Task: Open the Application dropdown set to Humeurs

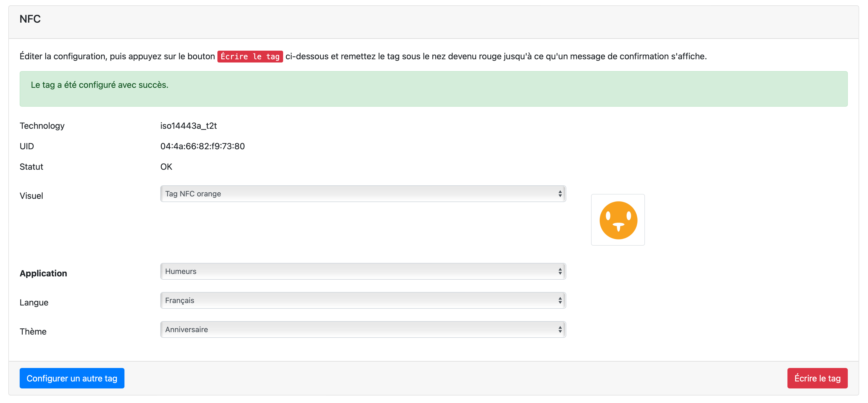Action: coord(363,271)
